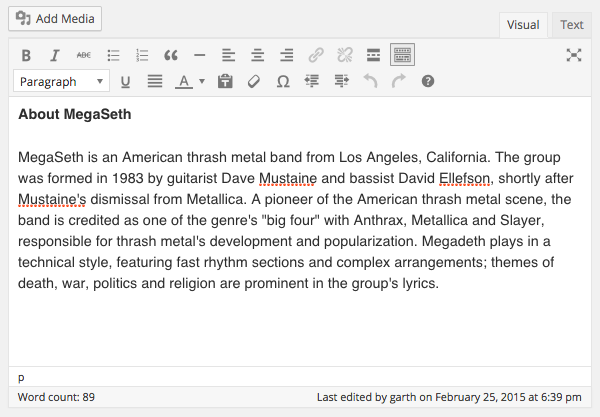Click the 'Word count: 89' status text
The width and height of the screenshot is (600, 417).
[56, 397]
